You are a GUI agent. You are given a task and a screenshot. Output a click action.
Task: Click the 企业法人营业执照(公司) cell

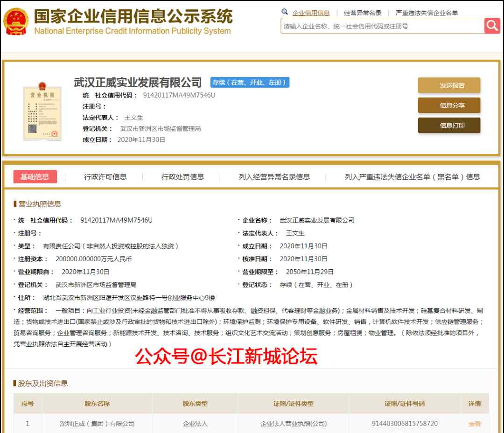click(293, 424)
